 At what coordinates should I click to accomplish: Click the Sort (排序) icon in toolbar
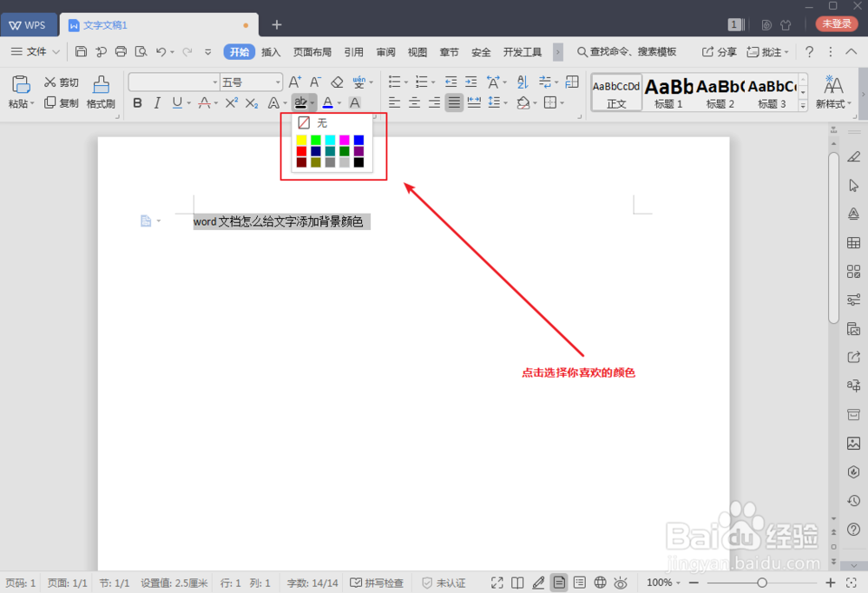[x=523, y=82]
